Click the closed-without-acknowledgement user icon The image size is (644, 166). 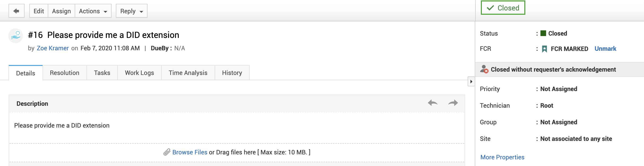484,69
